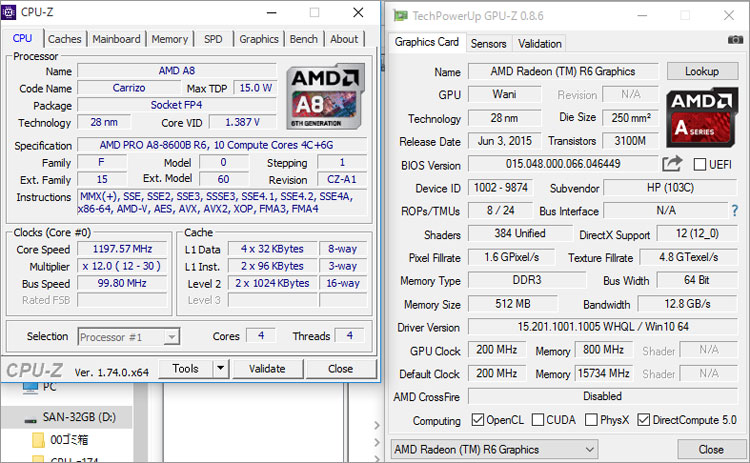Toggle the CUDA checkbox
Viewport: 750px width, 463px height.
point(538,419)
